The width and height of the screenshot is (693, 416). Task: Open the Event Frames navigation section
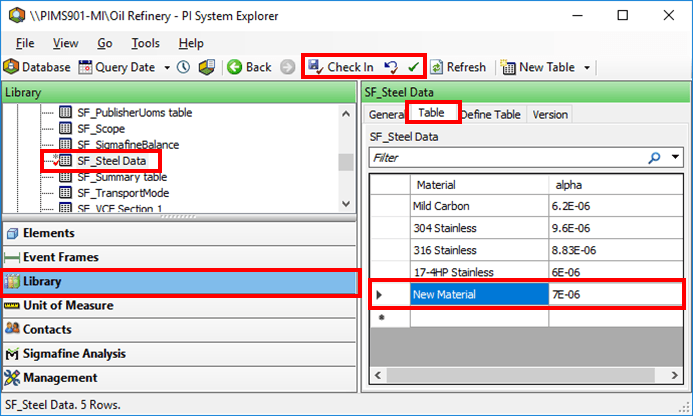[179, 257]
